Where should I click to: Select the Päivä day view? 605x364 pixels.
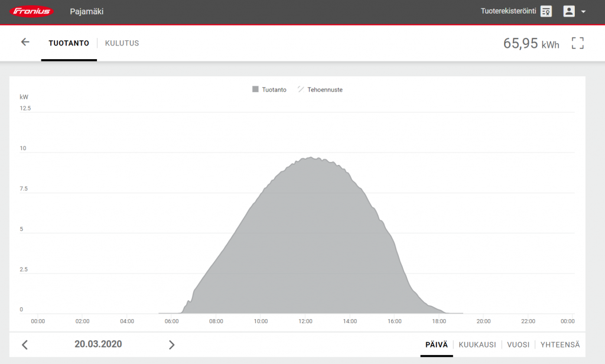(437, 345)
